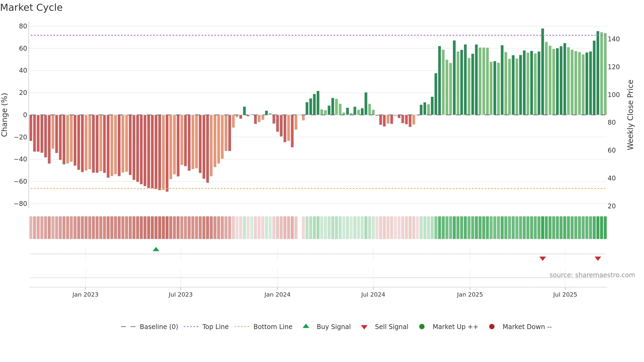Click the lowest red bar below the bottom line
Screen dimensions: 644x362
tap(167, 153)
